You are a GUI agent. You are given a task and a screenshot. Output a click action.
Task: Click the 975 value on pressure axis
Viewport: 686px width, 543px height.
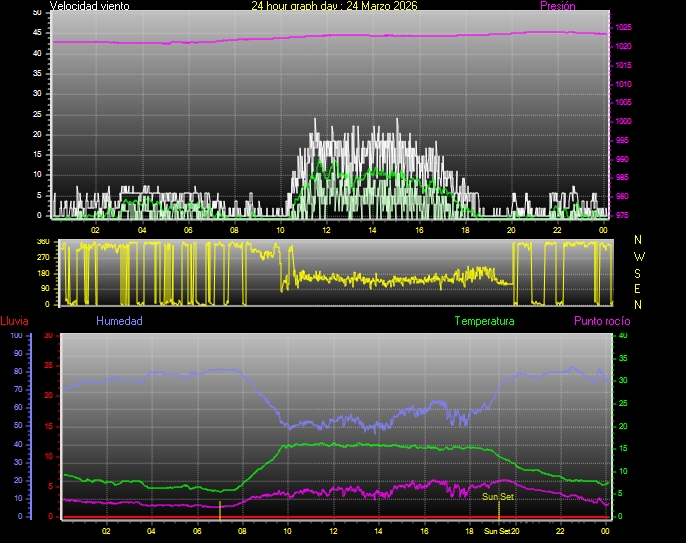621,215
